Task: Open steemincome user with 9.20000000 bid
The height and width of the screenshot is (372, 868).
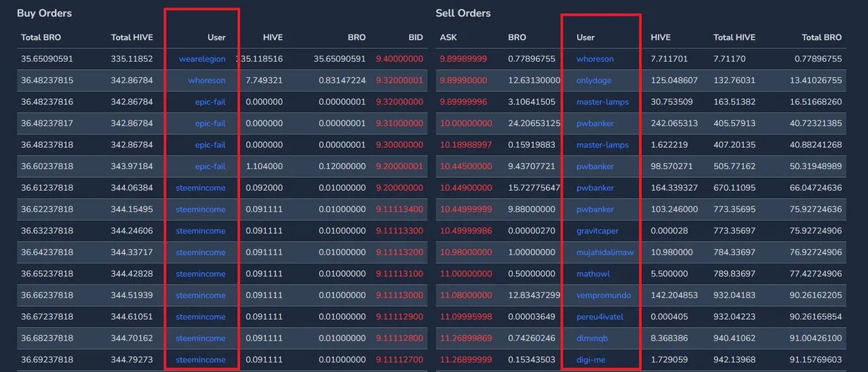Action: coord(201,188)
